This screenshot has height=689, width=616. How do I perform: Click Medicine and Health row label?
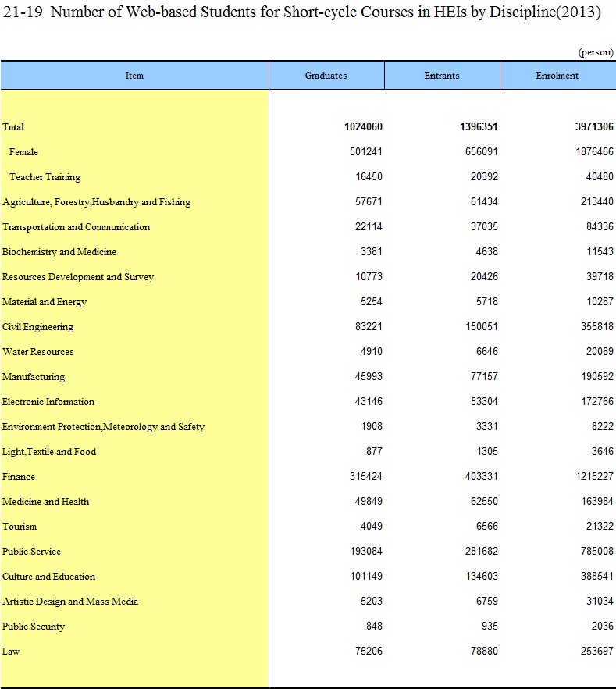(46, 502)
